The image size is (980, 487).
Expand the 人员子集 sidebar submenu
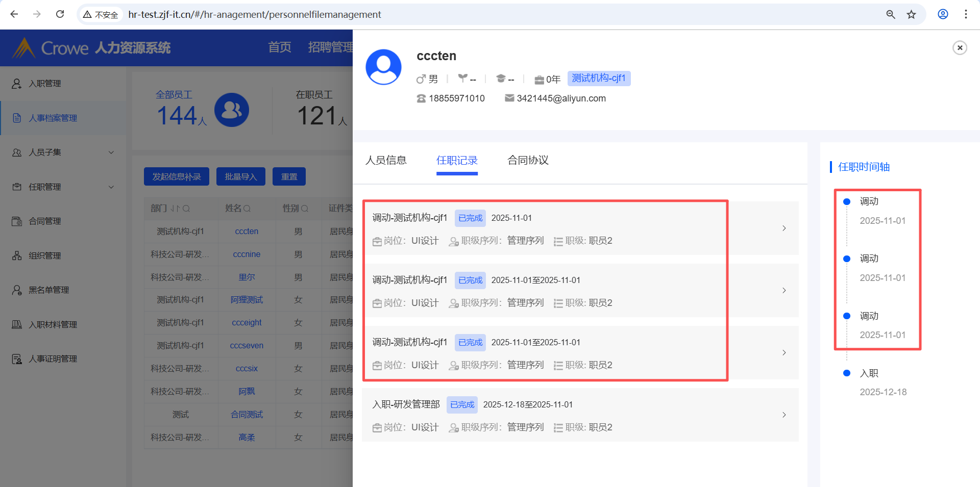111,152
